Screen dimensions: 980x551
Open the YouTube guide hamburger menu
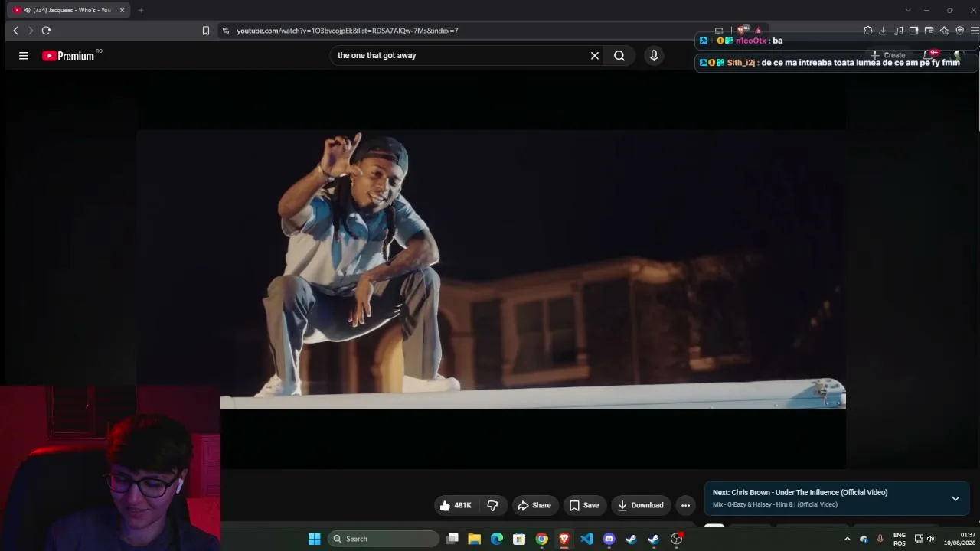click(x=24, y=55)
